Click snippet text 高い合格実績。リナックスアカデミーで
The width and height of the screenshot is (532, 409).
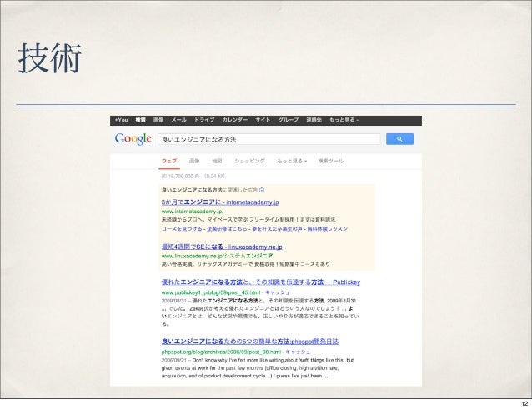pos(208,264)
